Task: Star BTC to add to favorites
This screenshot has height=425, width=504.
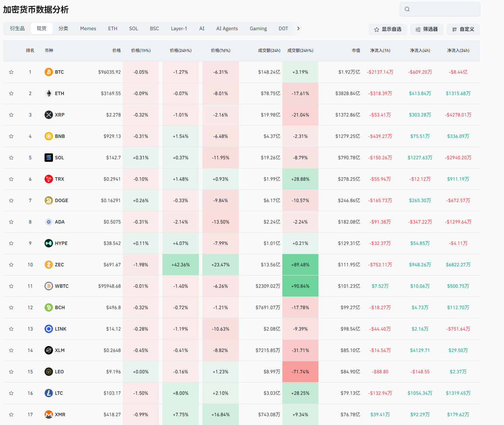Action: click(11, 72)
